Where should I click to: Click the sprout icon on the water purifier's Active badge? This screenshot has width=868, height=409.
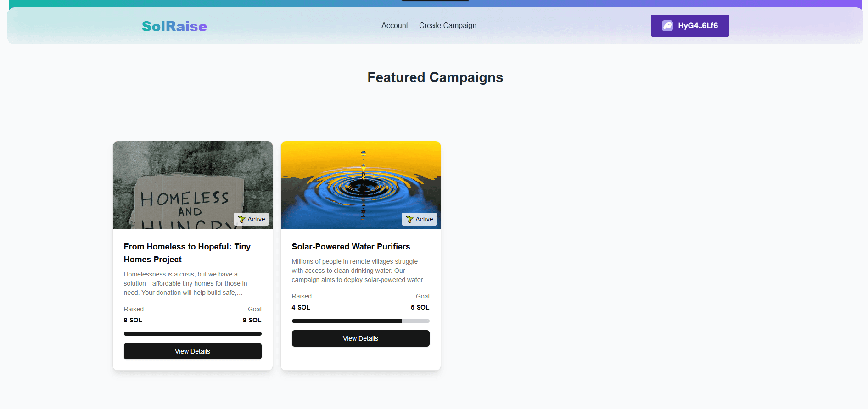409,219
